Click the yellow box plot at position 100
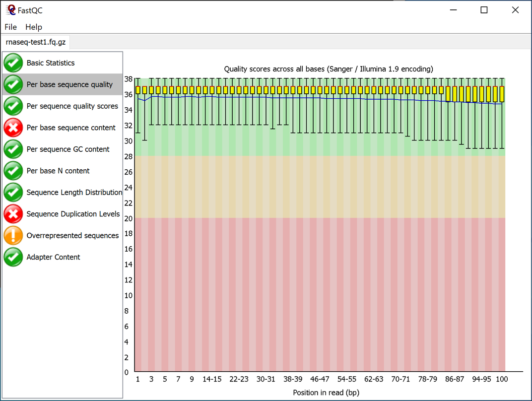Screen dimensions: 532x401 pyautogui.click(x=502, y=94)
